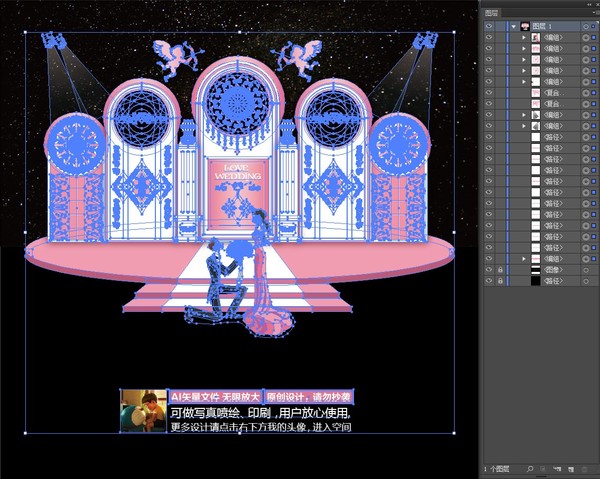Click the "AI矢量文件 无限放大" banner on canvas
The height and width of the screenshot is (479, 600).
(215, 397)
